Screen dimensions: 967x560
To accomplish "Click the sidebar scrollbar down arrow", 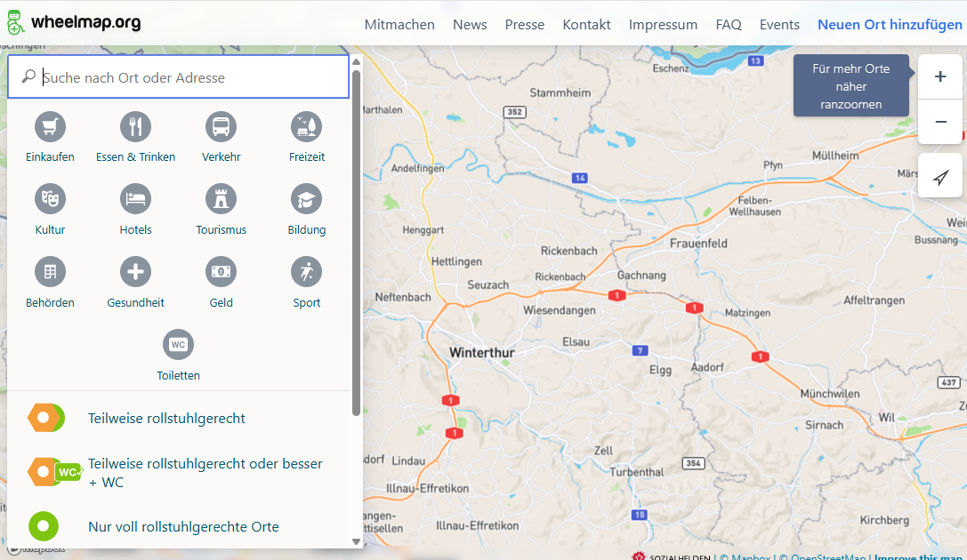I will [x=356, y=541].
